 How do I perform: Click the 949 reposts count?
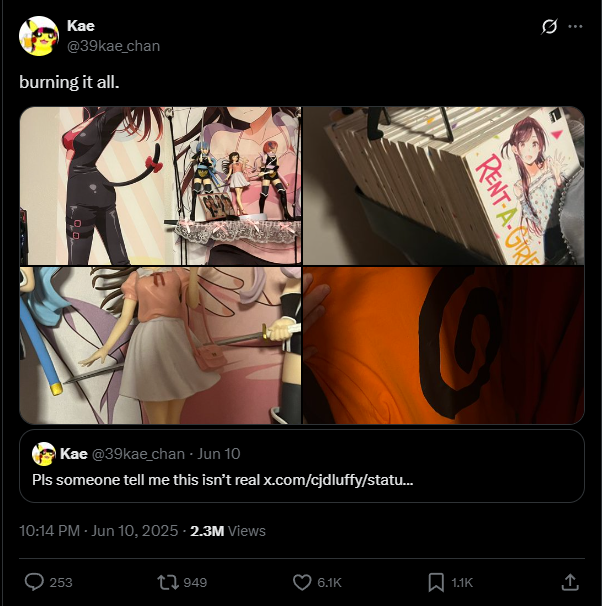pyautogui.click(x=195, y=582)
